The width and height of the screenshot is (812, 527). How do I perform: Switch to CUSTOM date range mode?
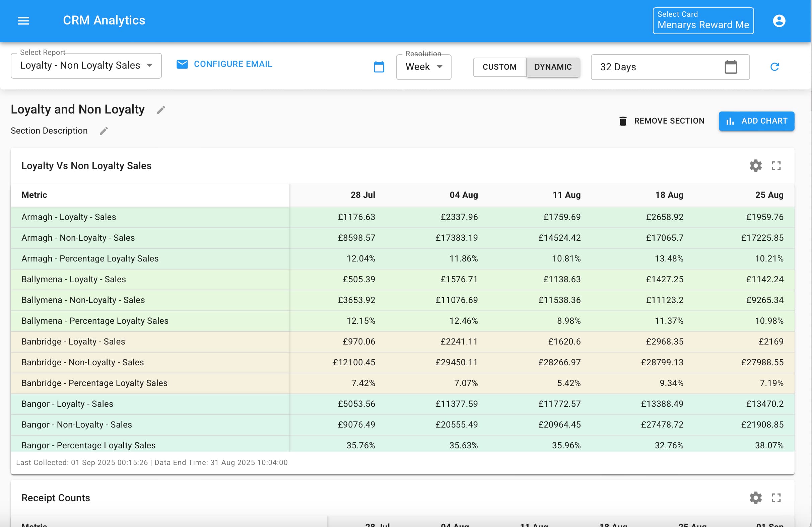coord(499,67)
